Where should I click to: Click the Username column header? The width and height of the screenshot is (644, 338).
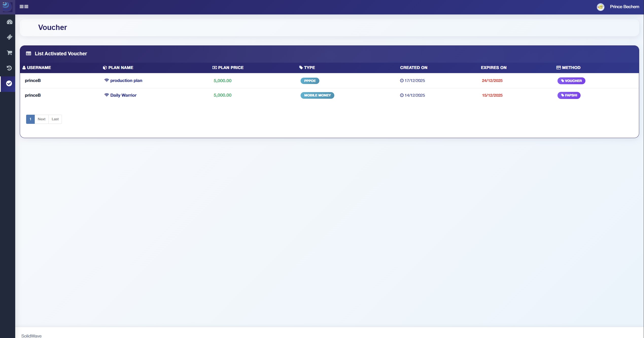(39, 68)
